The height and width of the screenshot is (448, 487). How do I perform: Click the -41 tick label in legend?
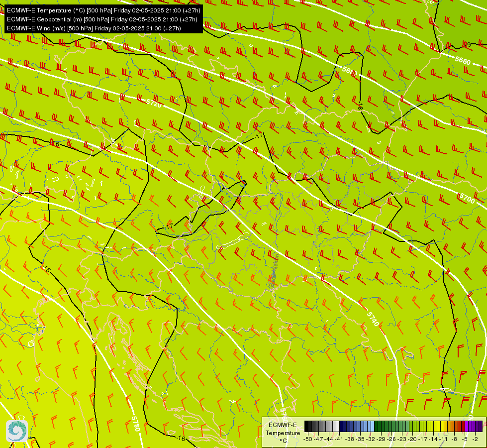coord(339,439)
